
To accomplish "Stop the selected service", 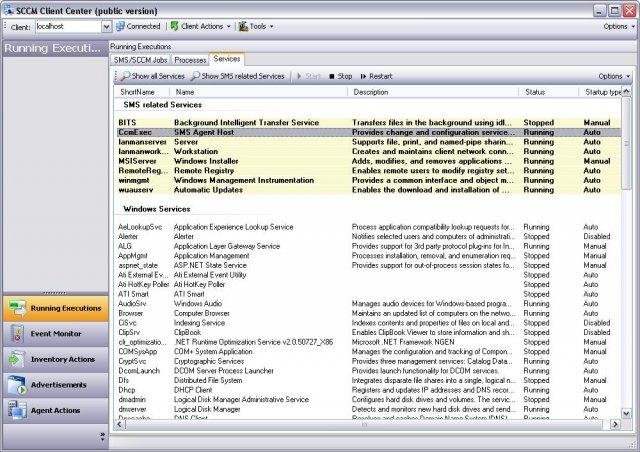I will 340,76.
